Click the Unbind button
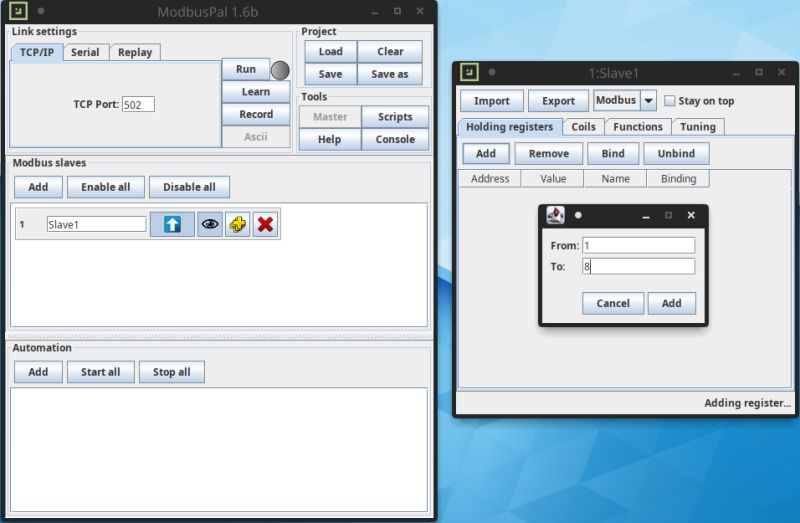 (x=676, y=154)
